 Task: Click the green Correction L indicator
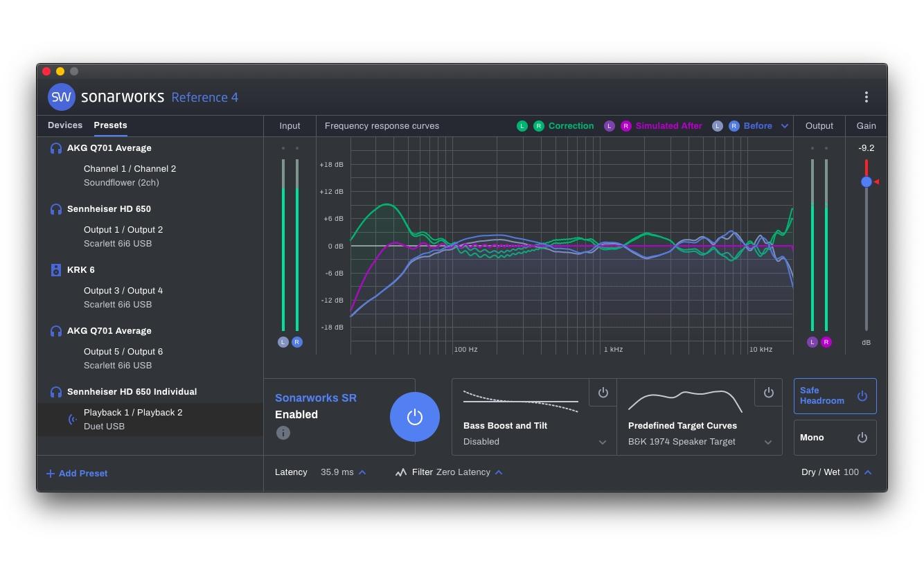click(x=522, y=126)
